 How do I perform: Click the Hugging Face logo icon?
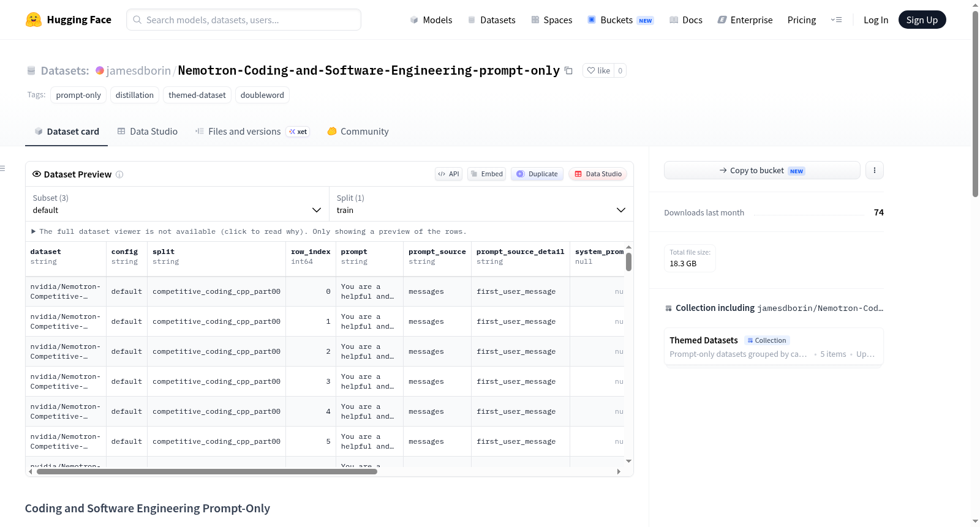click(34, 20)
